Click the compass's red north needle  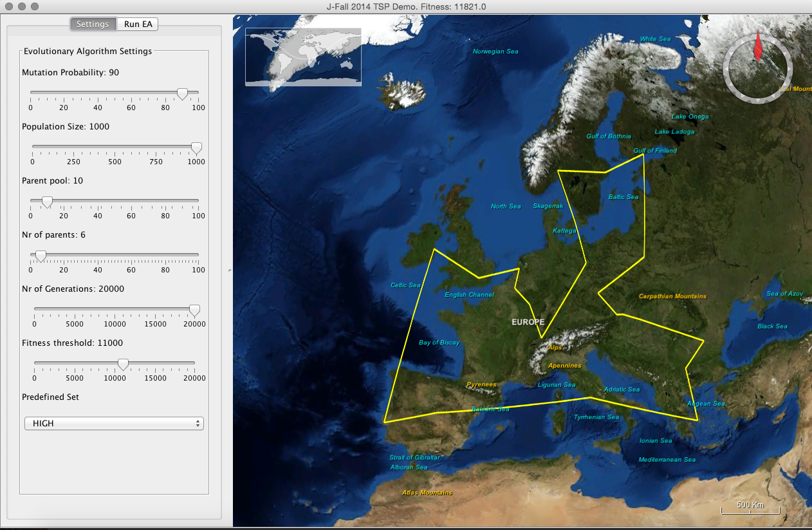click(x=757, y=49)
